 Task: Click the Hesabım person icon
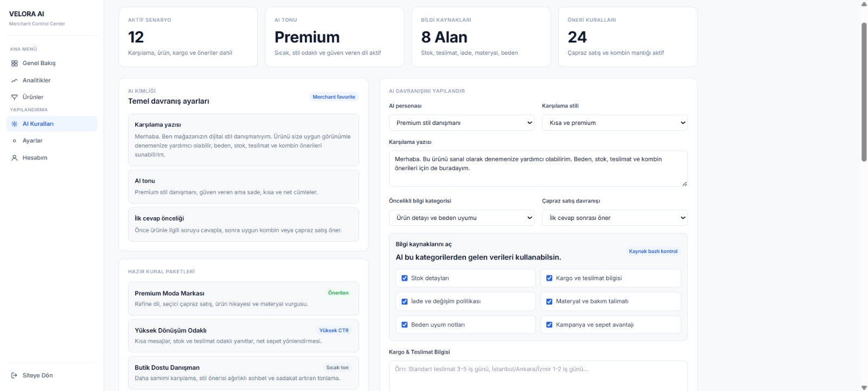[x=15, y=158]
